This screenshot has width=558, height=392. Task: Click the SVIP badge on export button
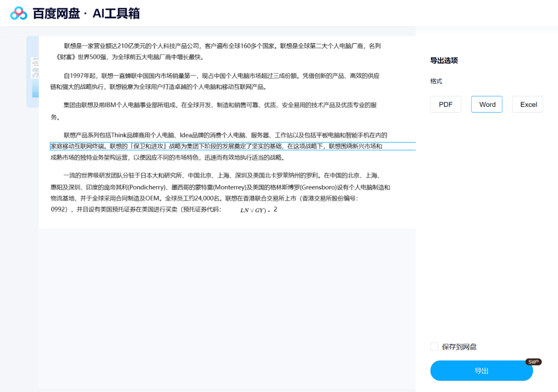click(533, 362)
